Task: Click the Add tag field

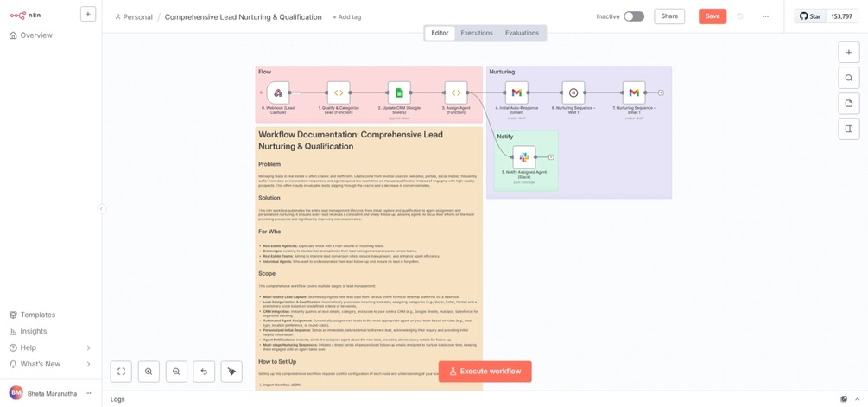Action: 347,17
